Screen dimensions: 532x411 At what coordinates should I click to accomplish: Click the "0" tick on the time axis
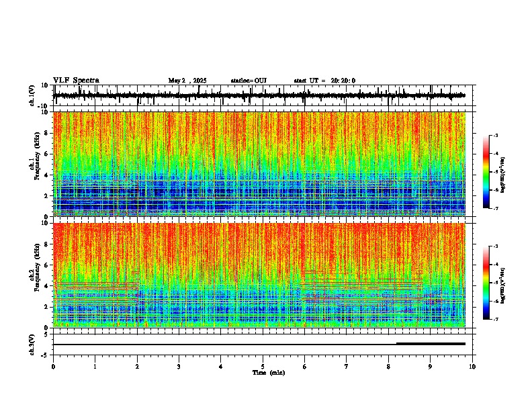(53, 367)
